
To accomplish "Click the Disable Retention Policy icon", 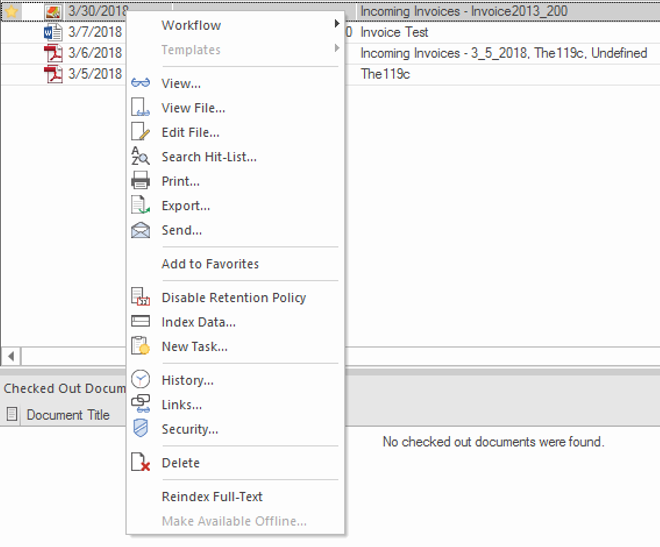I will (x=140, y=297).
